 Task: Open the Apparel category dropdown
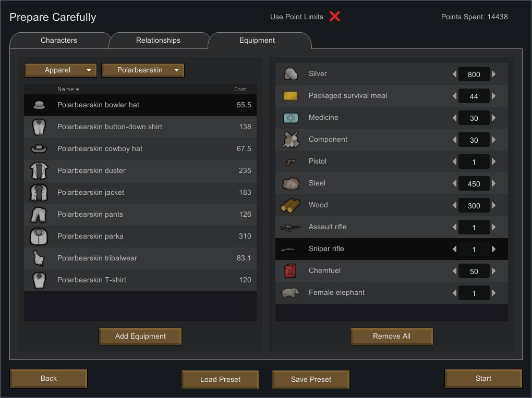[x=61, y=70]
